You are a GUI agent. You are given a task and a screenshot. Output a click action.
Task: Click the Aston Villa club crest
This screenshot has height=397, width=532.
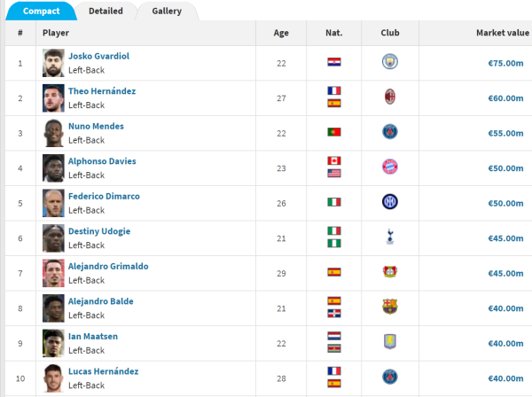click(390, 342)
